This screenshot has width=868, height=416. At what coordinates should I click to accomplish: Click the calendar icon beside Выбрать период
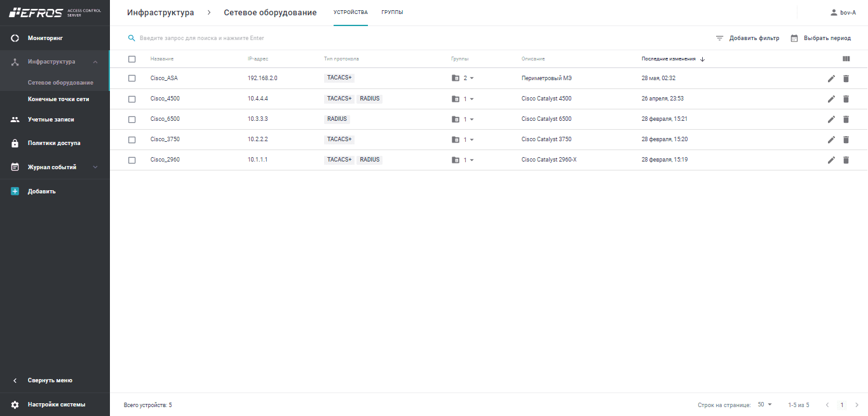794,38
